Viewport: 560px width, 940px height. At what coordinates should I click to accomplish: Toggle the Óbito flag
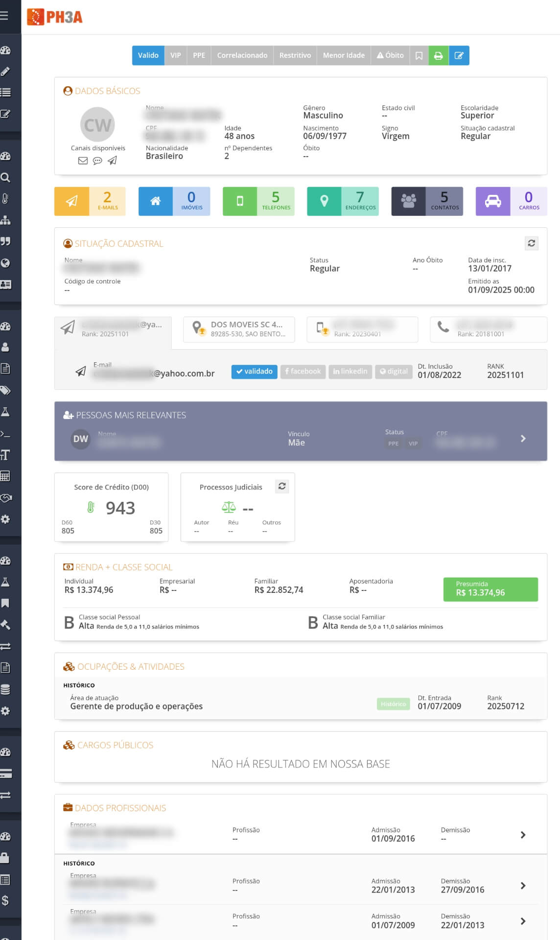point(390,55)
